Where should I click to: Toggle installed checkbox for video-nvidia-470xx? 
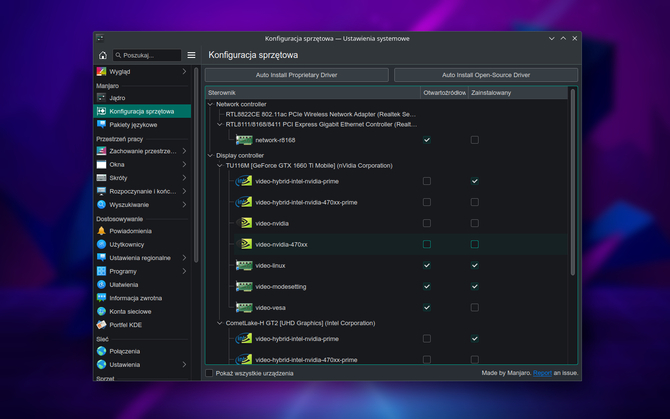[474, 244]
